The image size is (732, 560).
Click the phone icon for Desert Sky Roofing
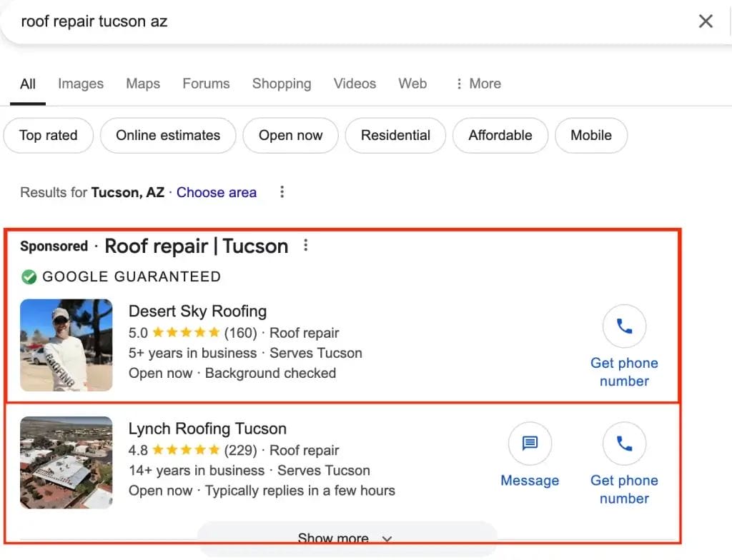click(x=624, y=326)
